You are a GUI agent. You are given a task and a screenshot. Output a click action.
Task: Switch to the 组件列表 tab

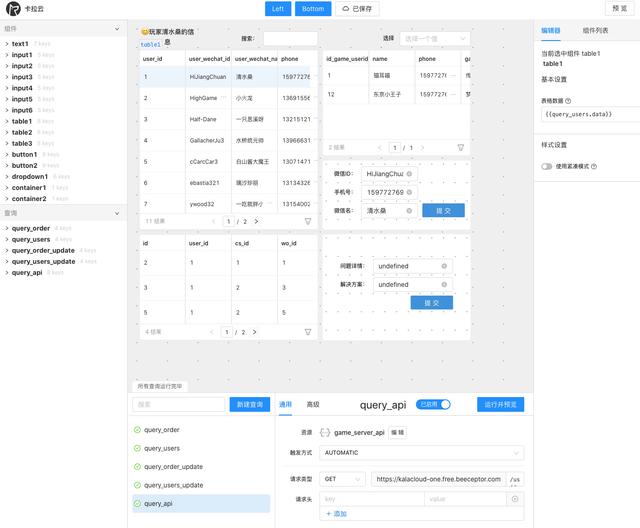[595, 31]
